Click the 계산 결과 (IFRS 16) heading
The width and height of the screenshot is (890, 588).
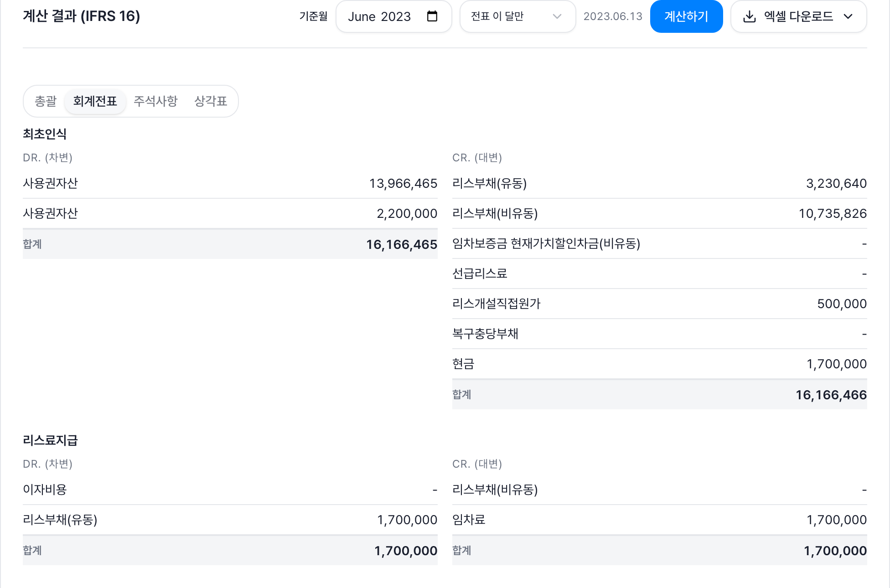[82, 16]
